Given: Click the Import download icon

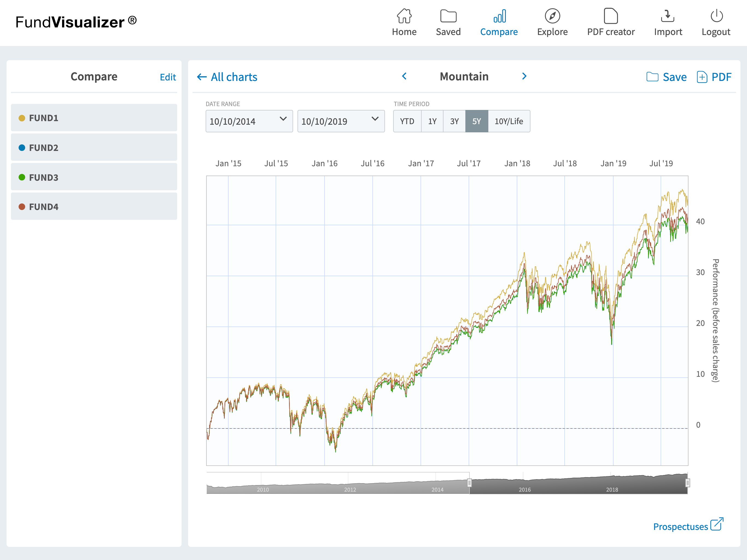Looking at the screenshot, I should (x=668, y=16).
